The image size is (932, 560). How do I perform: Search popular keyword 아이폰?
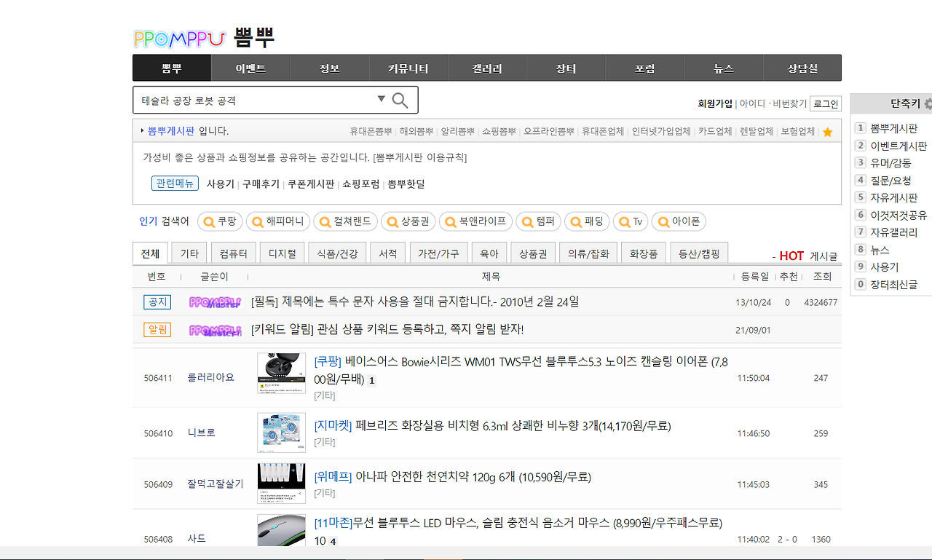[x=679, y=221]
